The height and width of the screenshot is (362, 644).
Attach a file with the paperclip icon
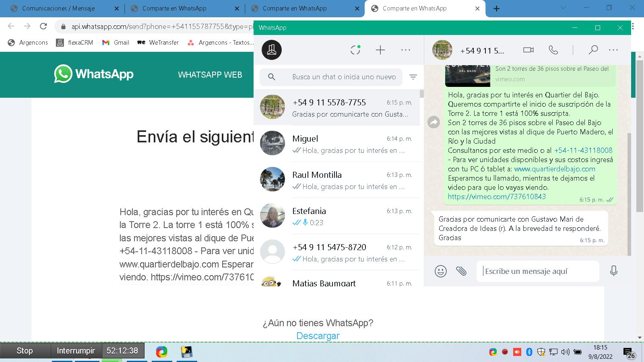click(x=461, y=271)
